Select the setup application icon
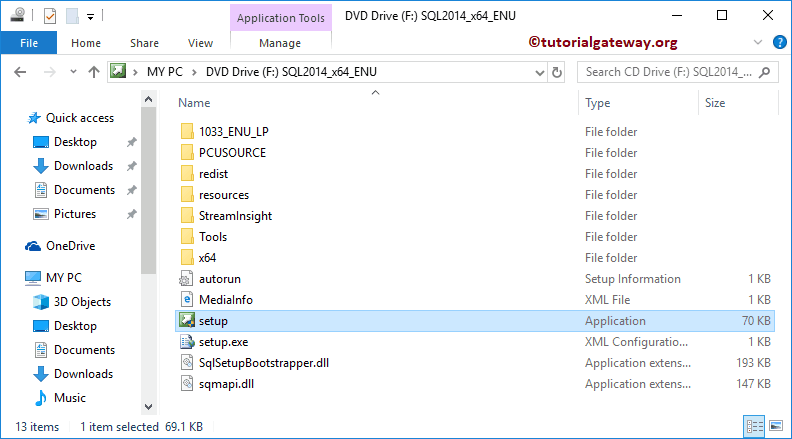The height and width of the screenshot is (439, 792). click(x=187, y=320)
